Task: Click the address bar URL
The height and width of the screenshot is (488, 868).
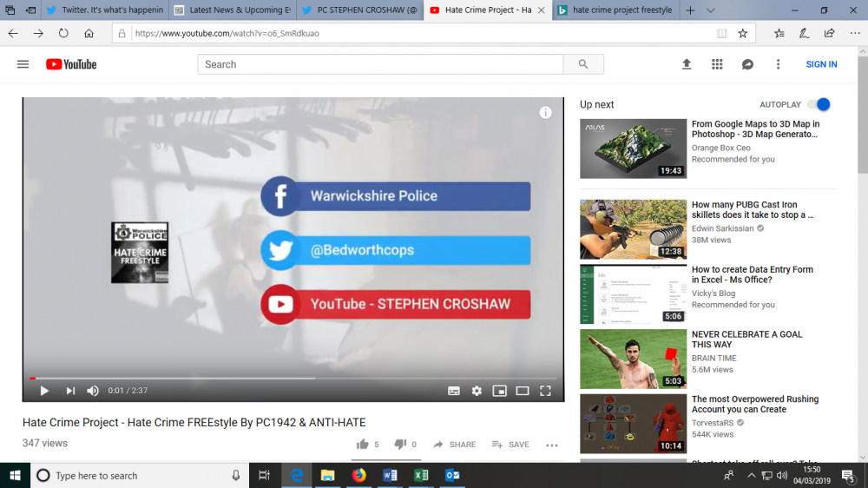Action: [x=227, y=33]
